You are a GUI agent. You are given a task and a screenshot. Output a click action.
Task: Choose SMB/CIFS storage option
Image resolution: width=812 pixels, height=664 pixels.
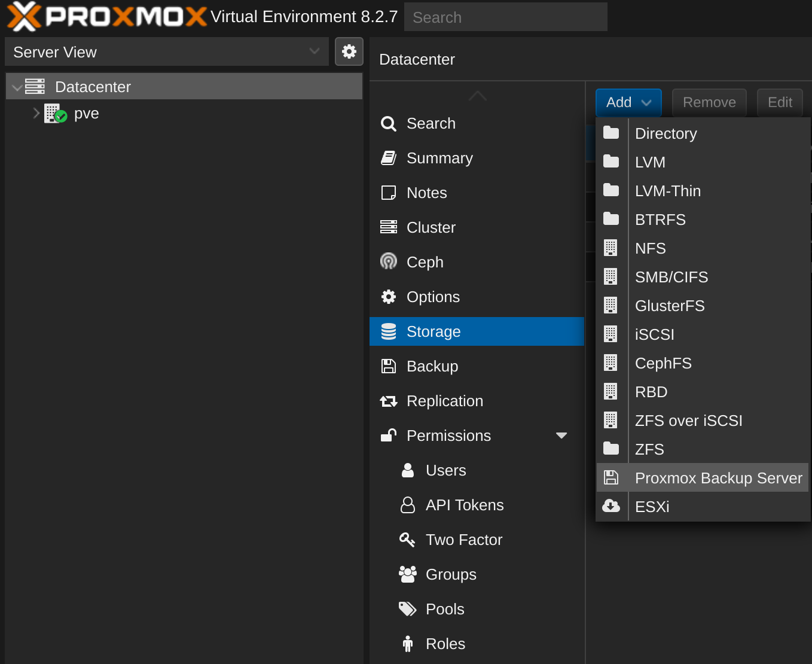point(703,276)
